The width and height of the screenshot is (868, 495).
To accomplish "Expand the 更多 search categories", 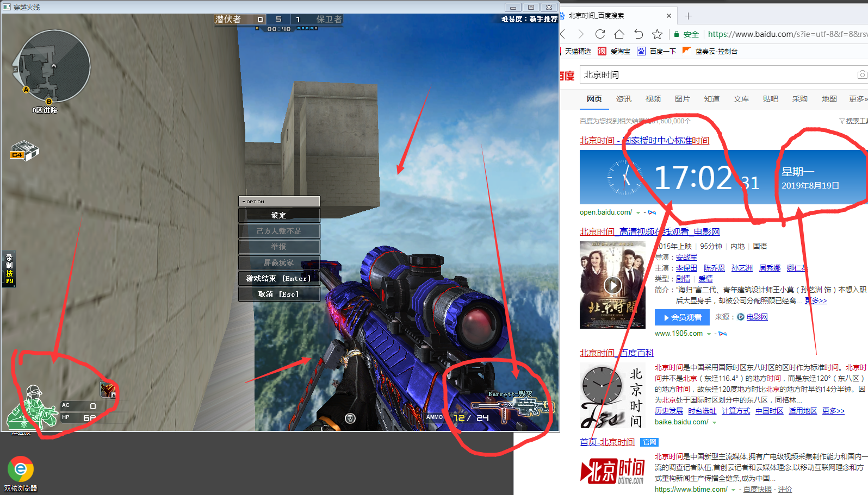I will 858,99.
